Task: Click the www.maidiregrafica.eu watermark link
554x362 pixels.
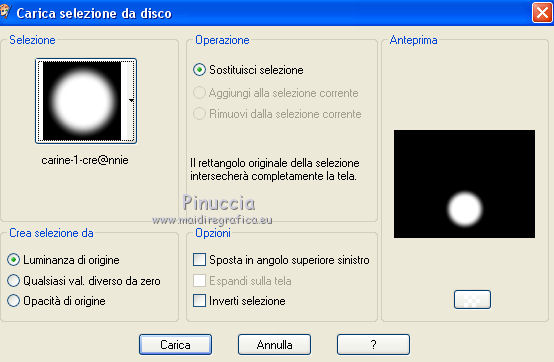Action: click(x=212, y=220)
